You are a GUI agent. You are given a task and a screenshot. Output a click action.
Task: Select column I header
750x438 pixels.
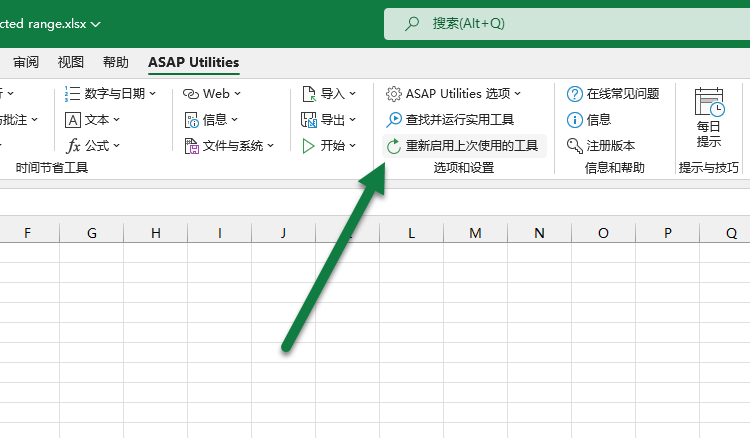coord(220,233)
